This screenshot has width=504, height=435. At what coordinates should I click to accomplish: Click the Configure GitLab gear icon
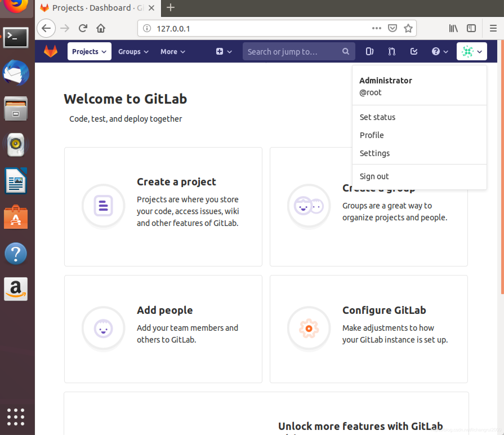(309, 328)
